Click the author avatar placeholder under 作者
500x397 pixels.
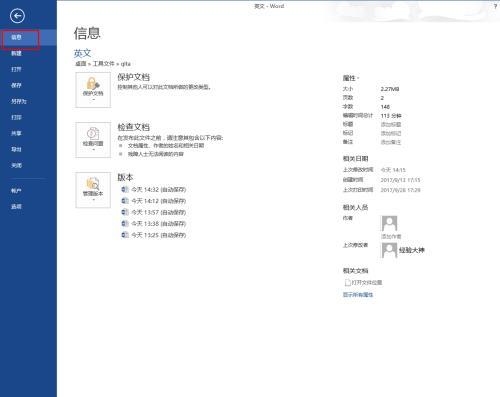(389, 223)
